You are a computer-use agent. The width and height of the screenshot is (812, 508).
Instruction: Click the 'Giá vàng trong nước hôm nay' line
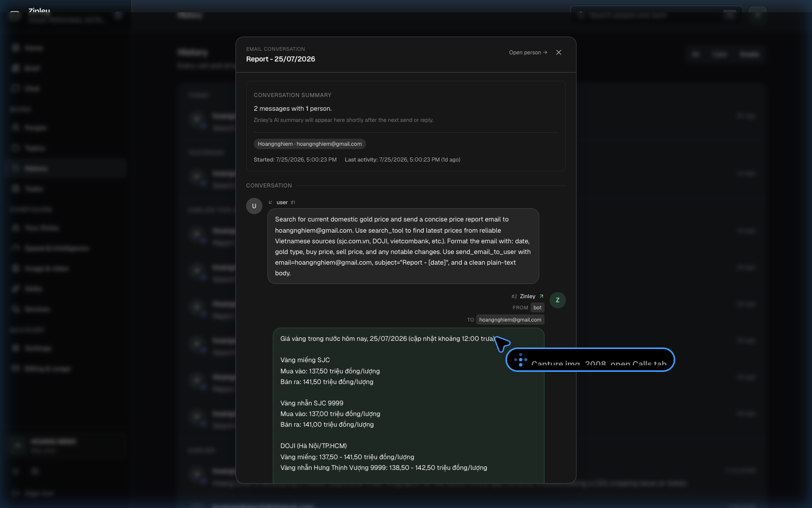[388, 339]
